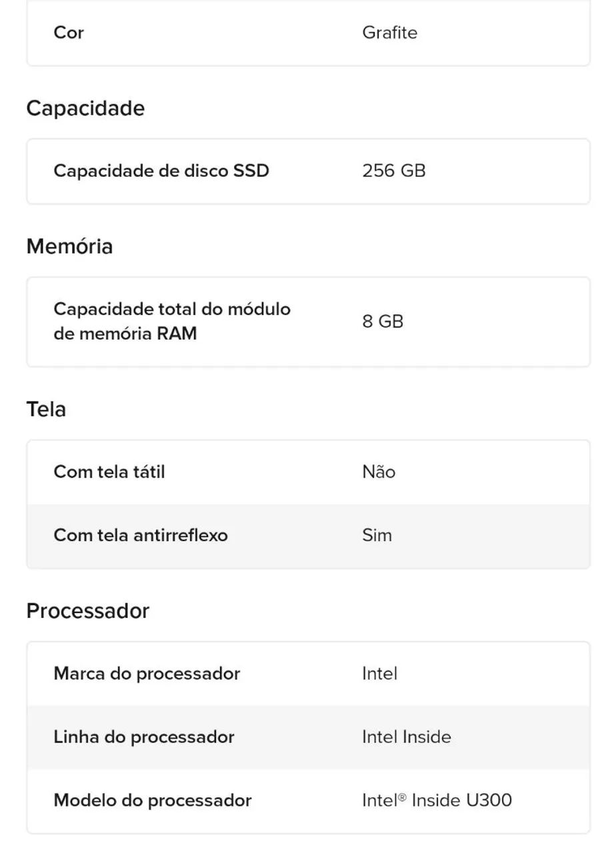Screen dimensions: 616x854
Task: Select the Não touchscreen value
Action: pos(379,472)
